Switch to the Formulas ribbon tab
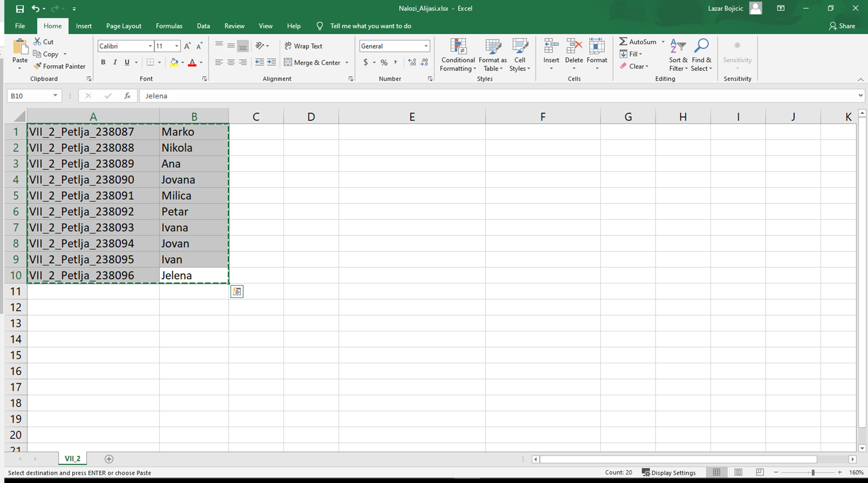The width and height of the screenshot is (868, 483). [169, 26]
